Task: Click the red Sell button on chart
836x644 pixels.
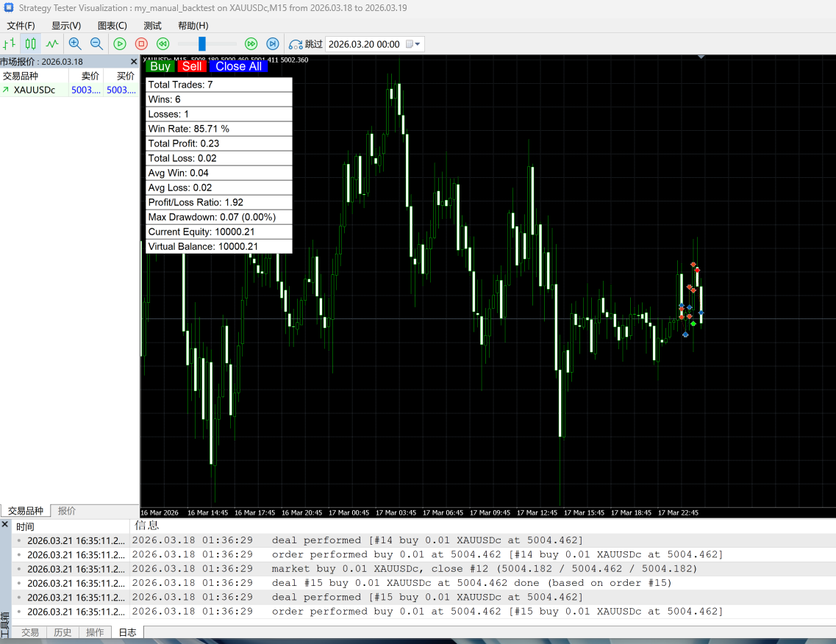Action: [192, 66]
